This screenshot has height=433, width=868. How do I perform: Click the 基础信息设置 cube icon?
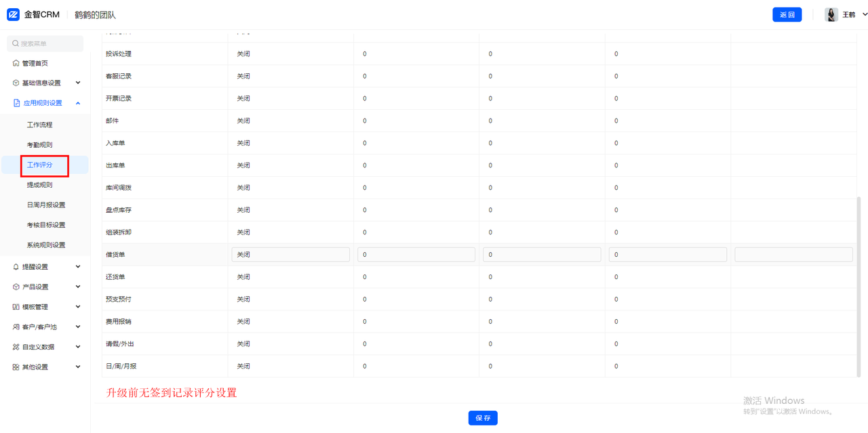point(16,83)
